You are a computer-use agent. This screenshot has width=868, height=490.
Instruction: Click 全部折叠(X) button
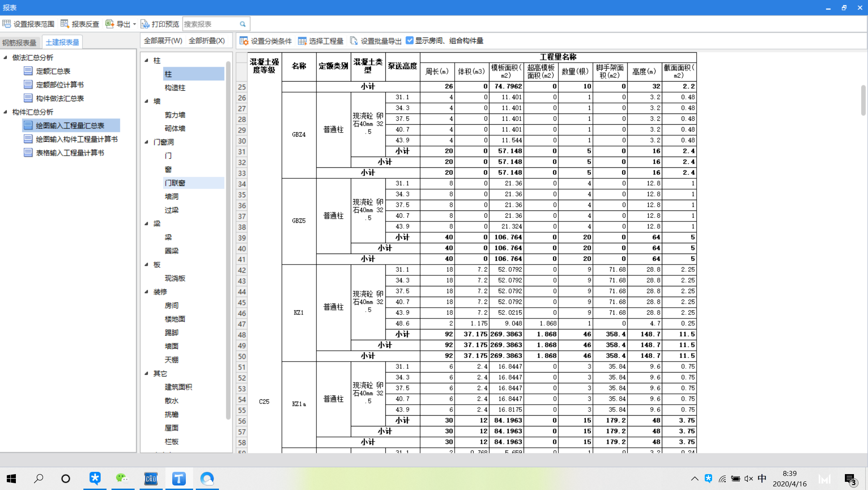point(207,41)
